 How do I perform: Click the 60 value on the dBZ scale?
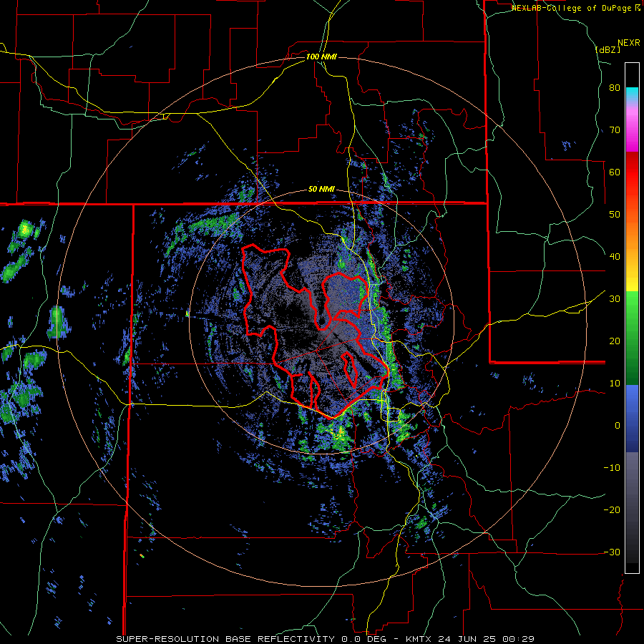pos(615,172)
